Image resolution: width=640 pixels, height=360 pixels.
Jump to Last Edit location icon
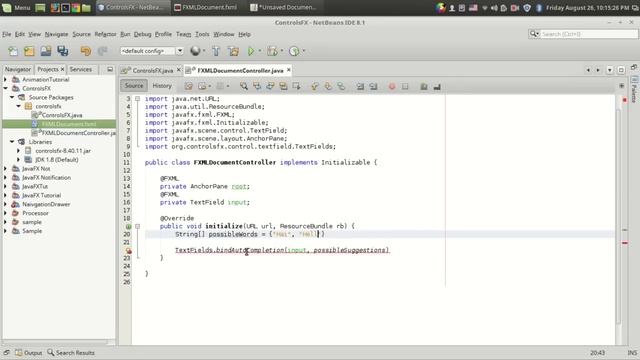189,86
